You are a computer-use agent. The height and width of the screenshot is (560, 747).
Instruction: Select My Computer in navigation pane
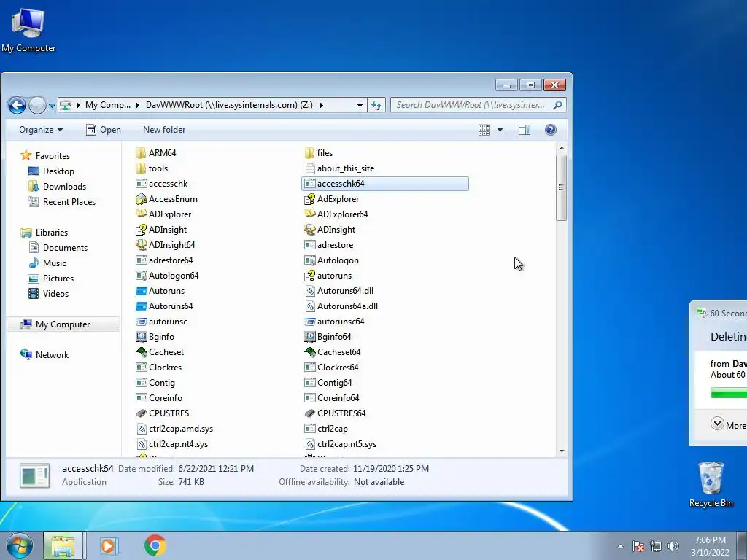pos(63,324)
